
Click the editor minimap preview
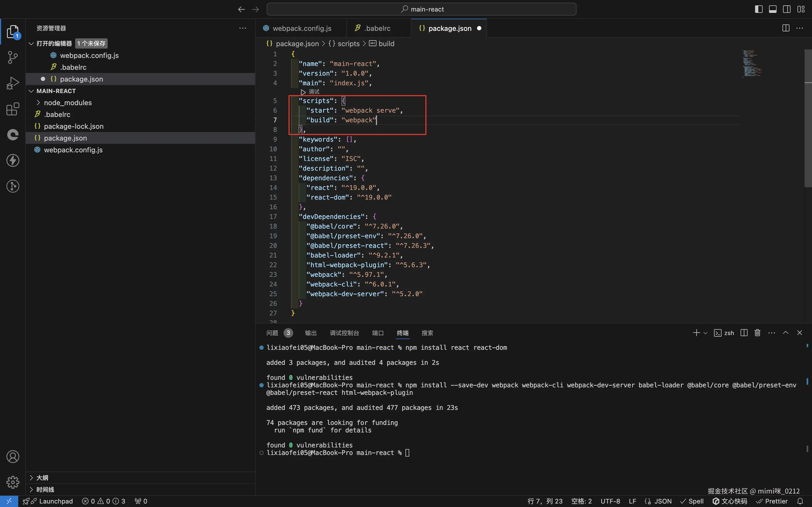(x=752, y=64)
